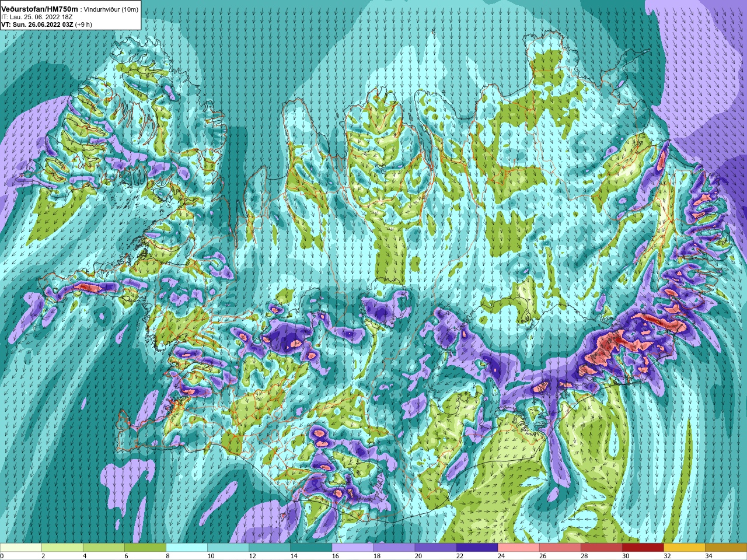Click the "(+9 h)" forecast offset text

coord(83,24)
